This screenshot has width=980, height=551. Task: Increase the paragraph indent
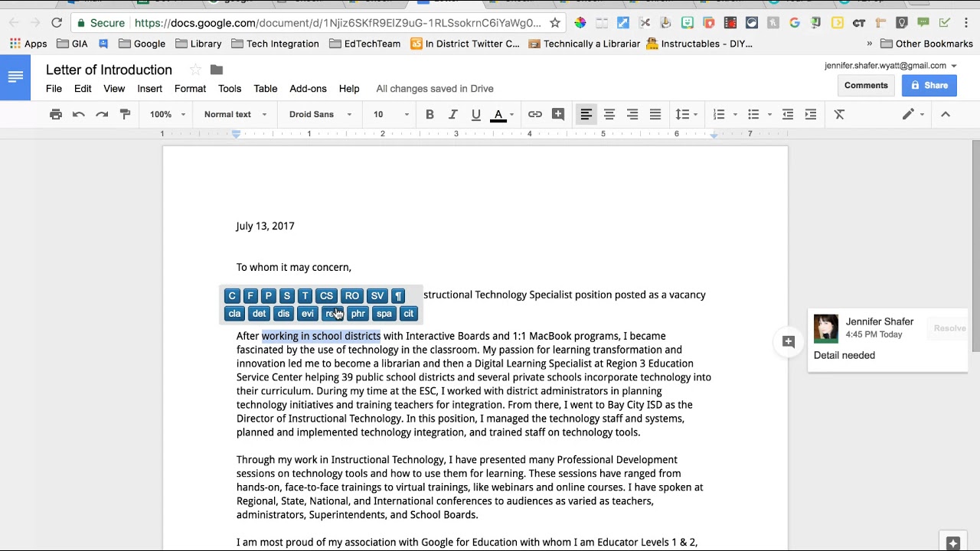pos(810,114)
